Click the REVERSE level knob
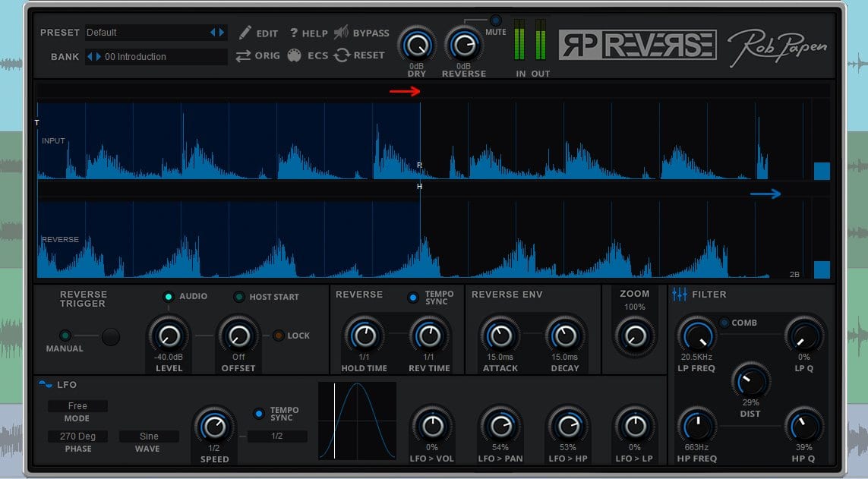 (x=464, y=45)
